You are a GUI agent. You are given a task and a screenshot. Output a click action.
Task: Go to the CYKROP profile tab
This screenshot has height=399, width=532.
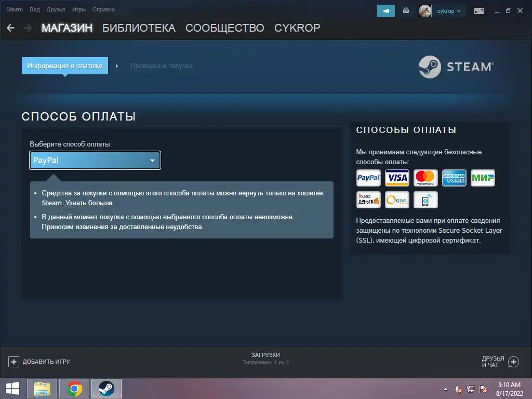(297, 28)
